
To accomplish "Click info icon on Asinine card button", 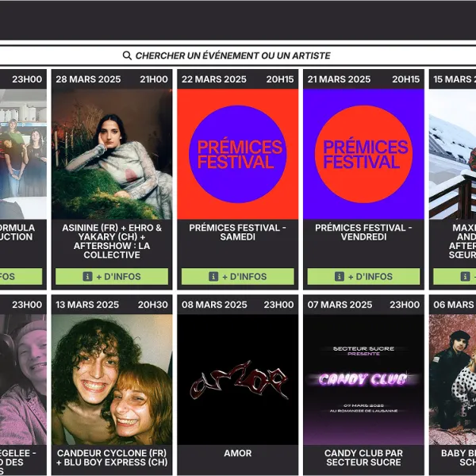I will click(x=87, y=276).
